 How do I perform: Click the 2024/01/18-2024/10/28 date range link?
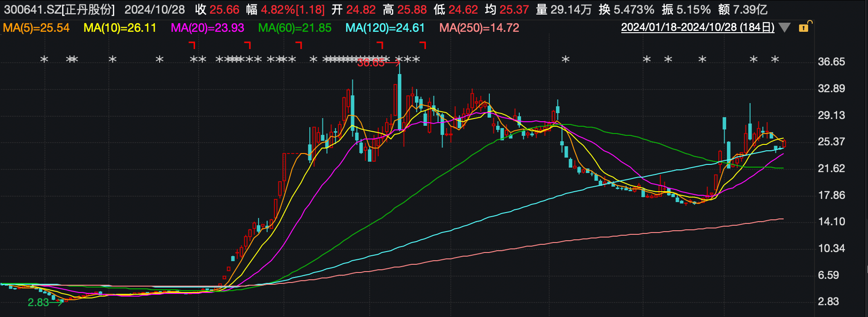tap(697, 27)
